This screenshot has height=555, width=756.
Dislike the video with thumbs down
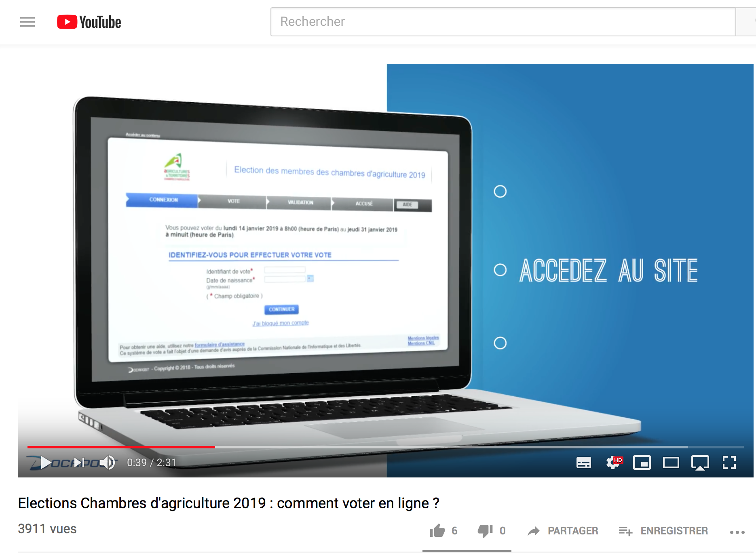[485, 531]
